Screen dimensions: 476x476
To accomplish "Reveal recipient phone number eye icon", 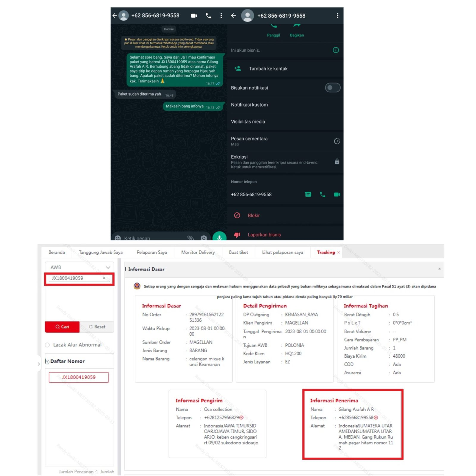I will tap(376, 417).
